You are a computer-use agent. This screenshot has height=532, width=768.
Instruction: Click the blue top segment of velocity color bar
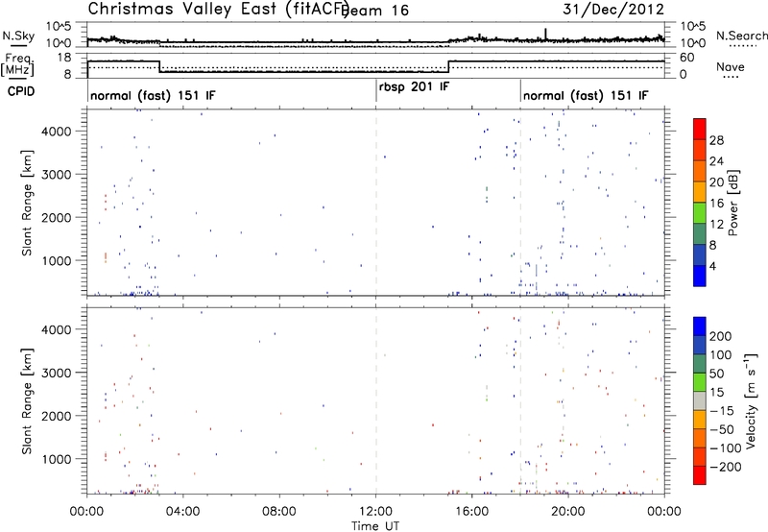click(700, 326)
